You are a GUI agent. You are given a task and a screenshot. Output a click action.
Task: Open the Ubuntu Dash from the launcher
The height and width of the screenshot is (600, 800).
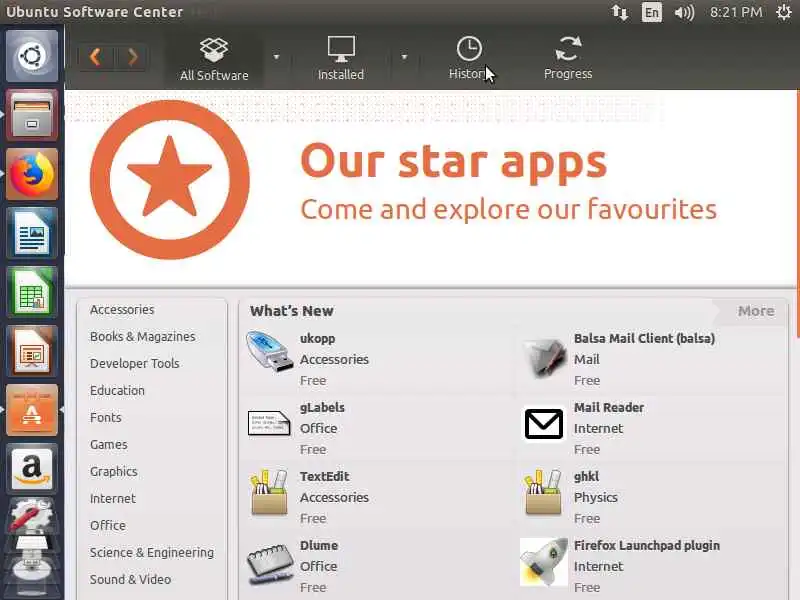pos(32,56)
